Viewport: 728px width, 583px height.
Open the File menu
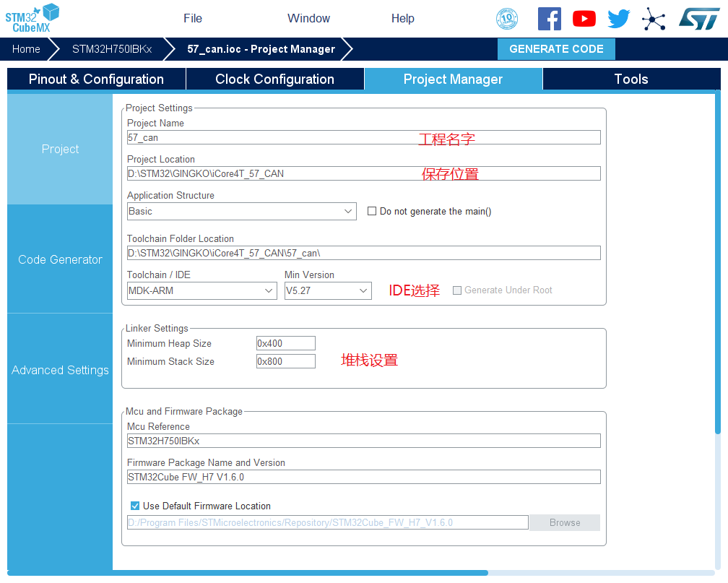click(x=193, y=19)
